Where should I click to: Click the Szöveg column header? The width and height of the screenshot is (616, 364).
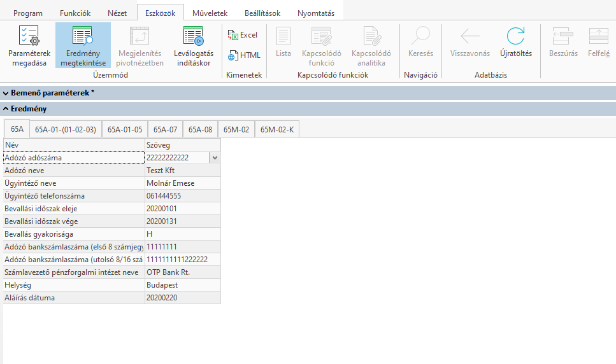coord(183,145)
